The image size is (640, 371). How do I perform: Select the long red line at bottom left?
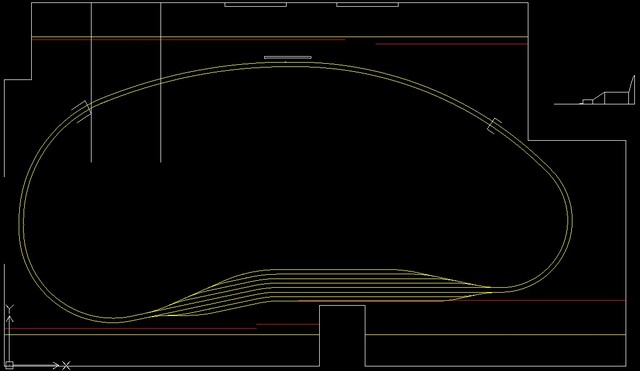130,328
